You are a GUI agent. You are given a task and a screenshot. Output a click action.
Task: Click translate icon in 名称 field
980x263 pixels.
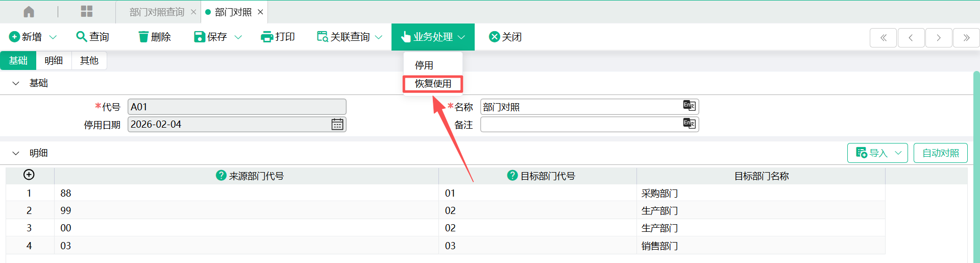(689, 106)
